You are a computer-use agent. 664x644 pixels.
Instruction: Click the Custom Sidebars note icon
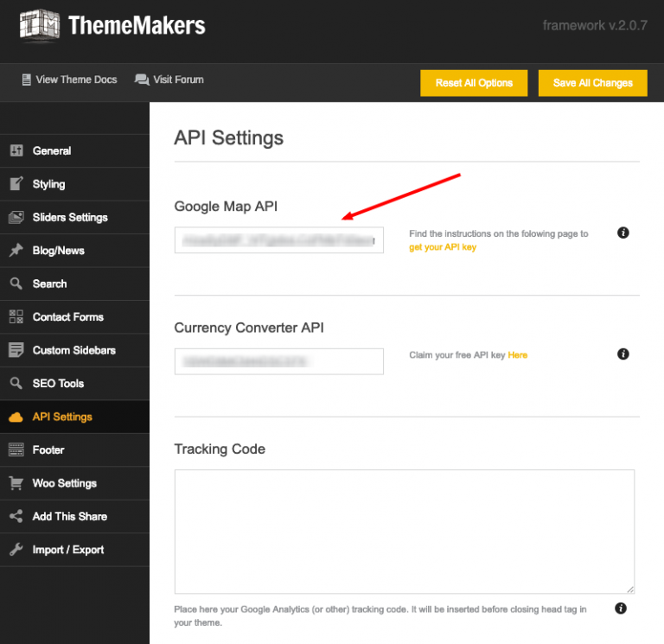pos(16,350)
